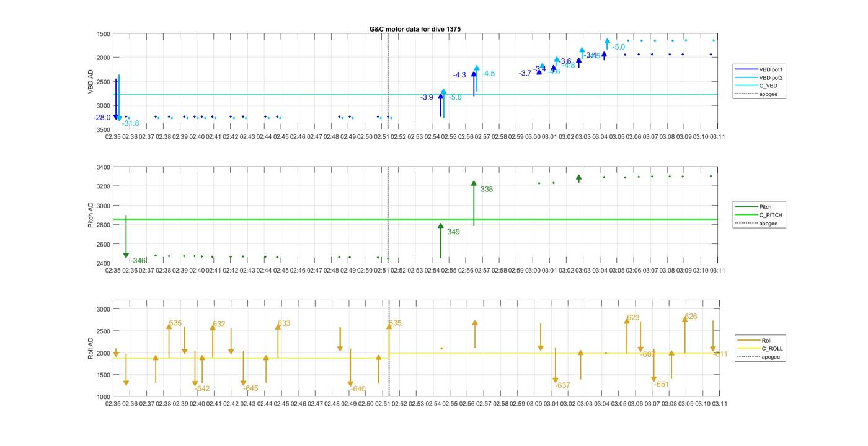Select the 626 label in roll plot

click(x=691, y=317)
